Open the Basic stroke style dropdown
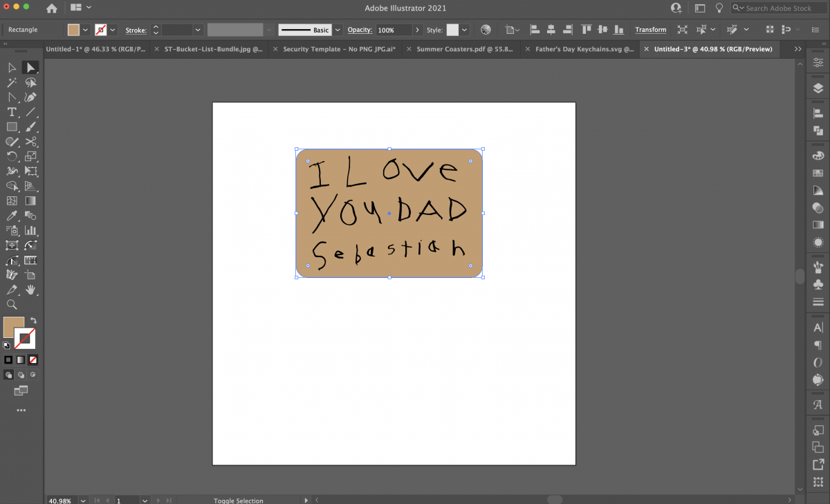This screenshot has height=504, width=830. coord(337,30)
